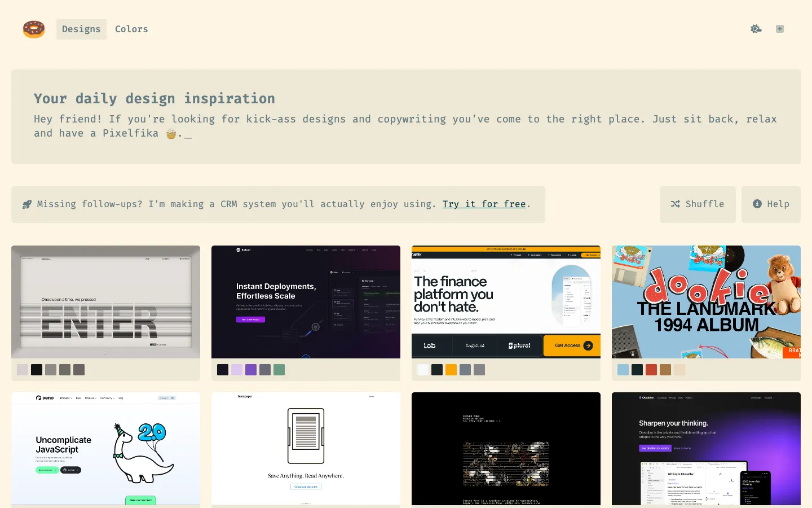
Task: Open the Dookie 1994 album thumbnail
Action: point(706,302)
